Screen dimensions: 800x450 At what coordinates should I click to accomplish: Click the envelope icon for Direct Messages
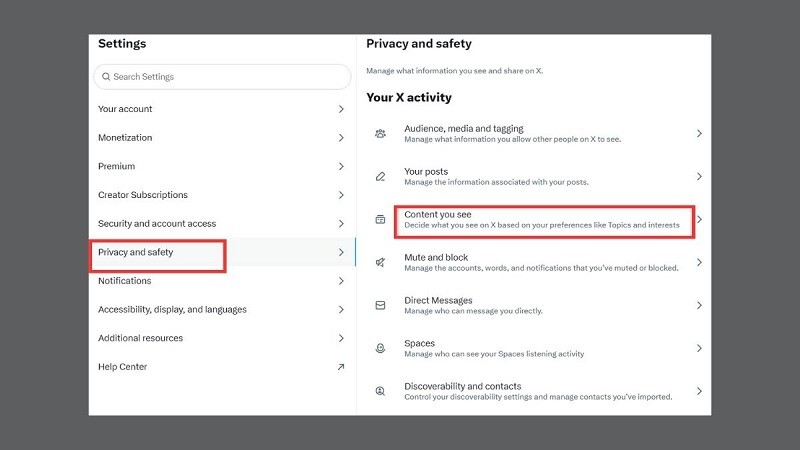tap(380, 305)
